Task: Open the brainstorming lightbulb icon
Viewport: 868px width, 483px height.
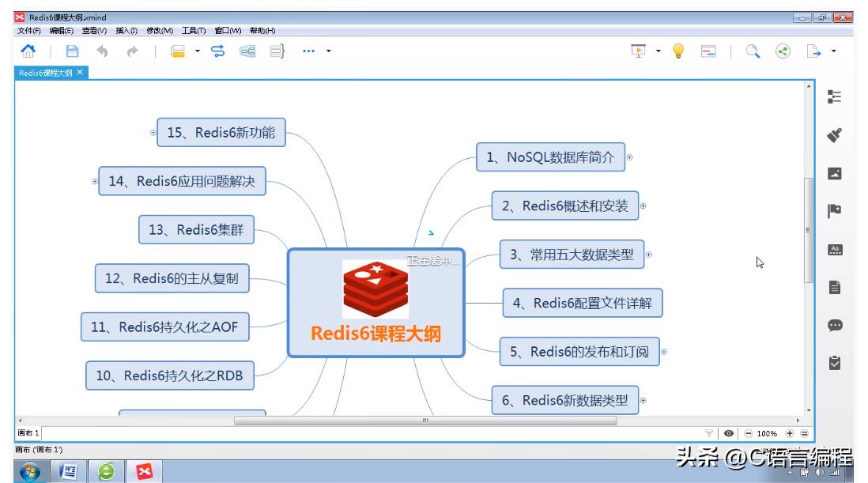Action: [677, 51]
